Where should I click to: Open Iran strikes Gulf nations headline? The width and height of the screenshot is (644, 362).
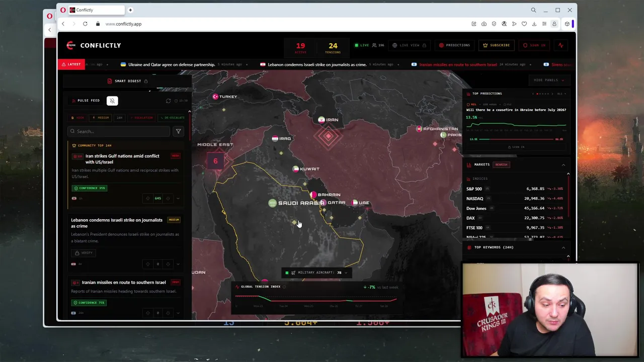point(122,159)
